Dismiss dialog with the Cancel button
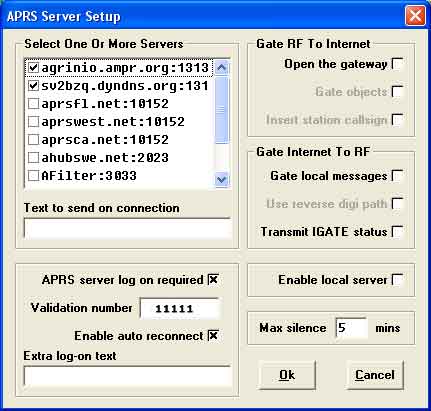 375,375
